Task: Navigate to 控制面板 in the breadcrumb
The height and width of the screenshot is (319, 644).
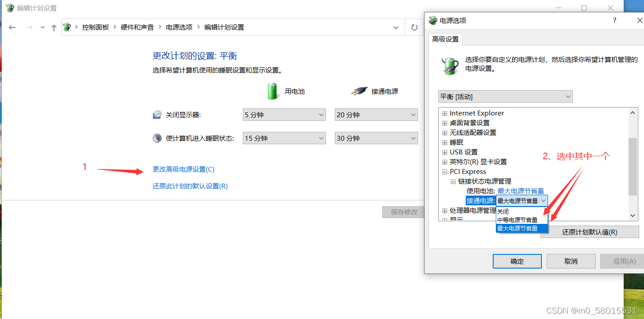Action: 96,27
